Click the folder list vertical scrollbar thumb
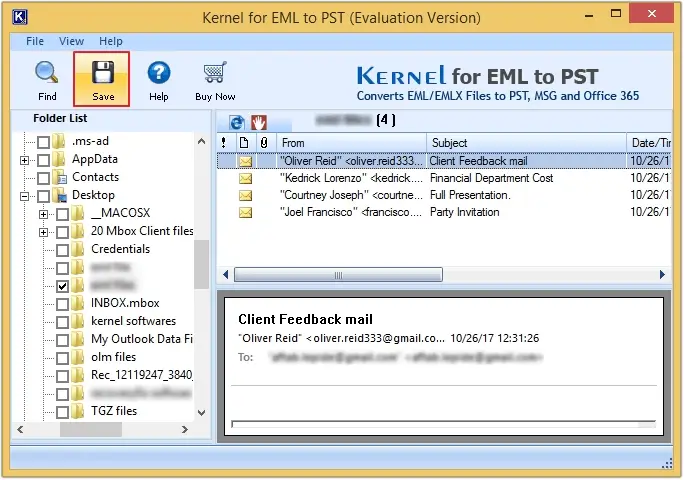 [202, 264]
